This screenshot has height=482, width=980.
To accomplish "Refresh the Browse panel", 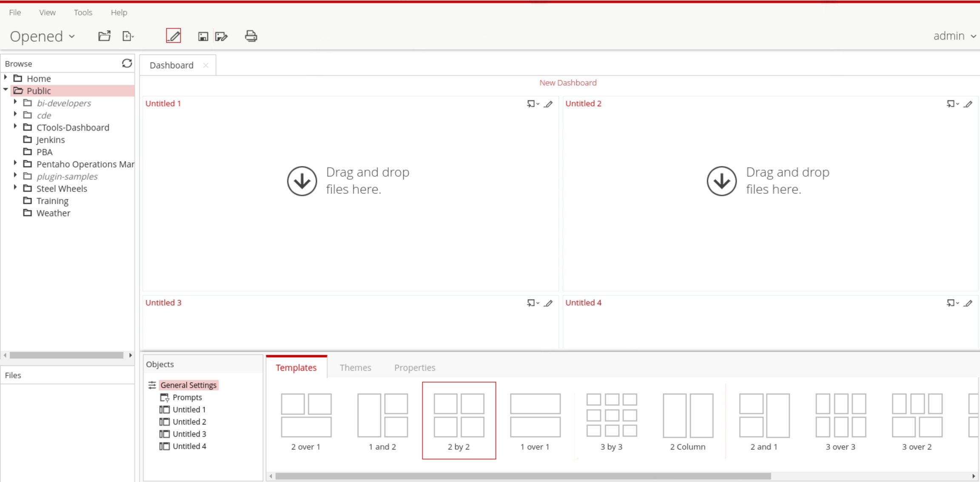I will (x=127, y=63).
